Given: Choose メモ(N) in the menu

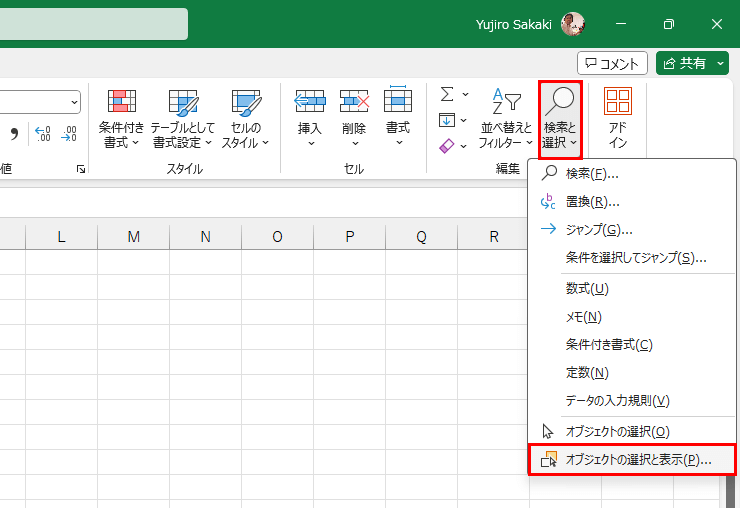Looking at the screenshot, I should pos(632,317).
